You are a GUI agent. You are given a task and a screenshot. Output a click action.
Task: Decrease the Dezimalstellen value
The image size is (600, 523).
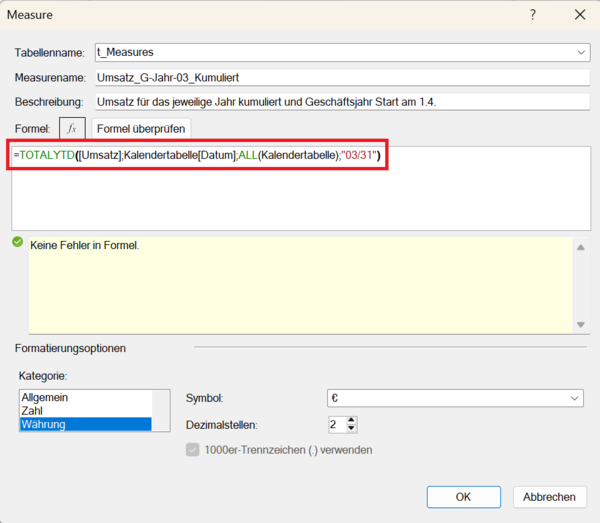(351, 429)
